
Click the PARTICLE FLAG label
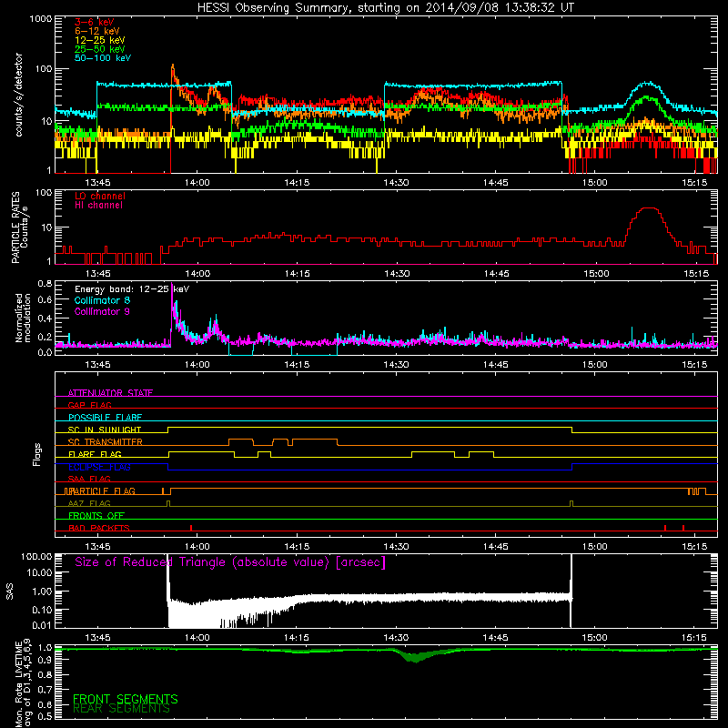coord(102,490)
